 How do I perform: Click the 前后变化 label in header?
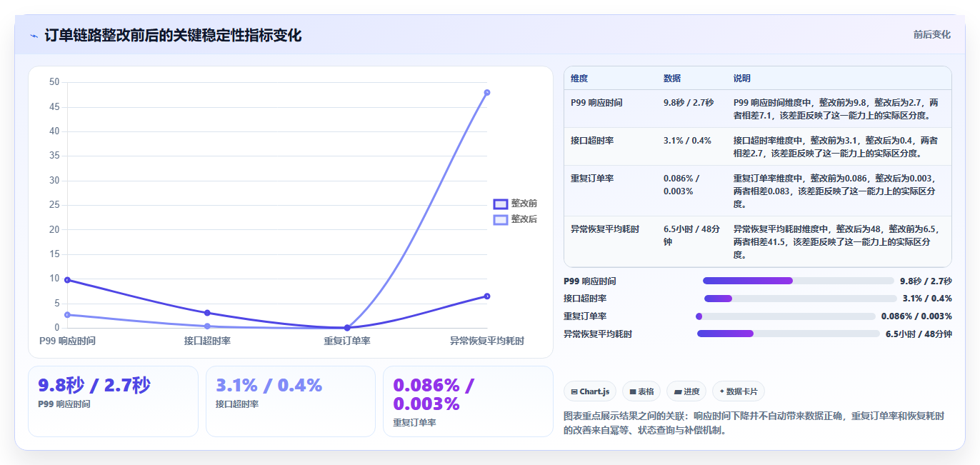(931, 34)
